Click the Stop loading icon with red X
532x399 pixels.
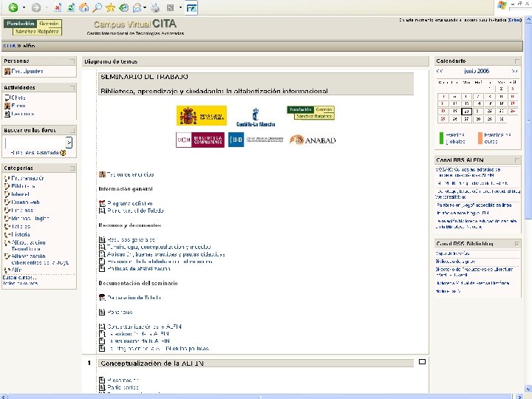58,7
